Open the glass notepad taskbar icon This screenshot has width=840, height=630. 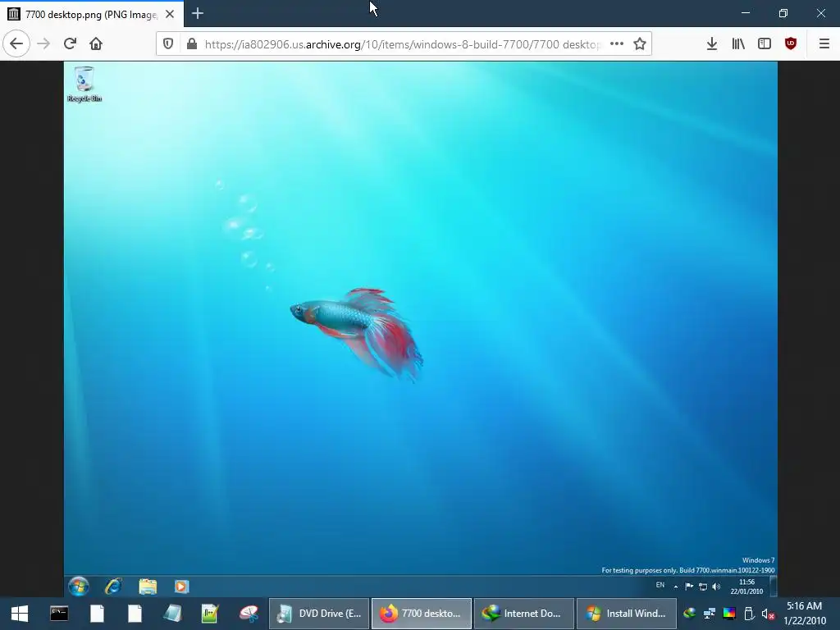172,614
